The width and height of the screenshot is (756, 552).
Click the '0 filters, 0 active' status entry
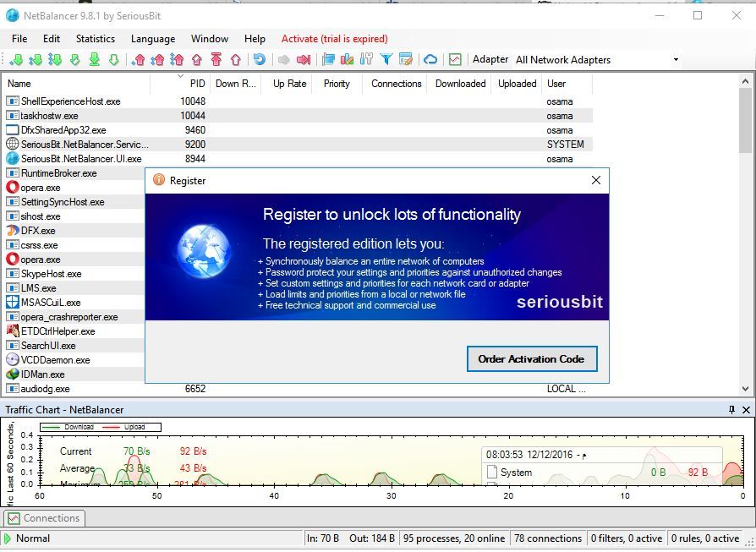(x=627, y=538)
